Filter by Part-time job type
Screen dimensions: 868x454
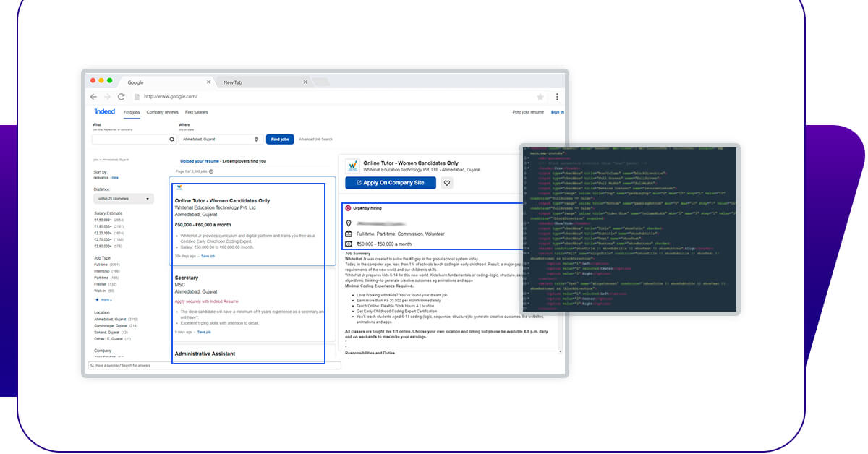point(101,278)
